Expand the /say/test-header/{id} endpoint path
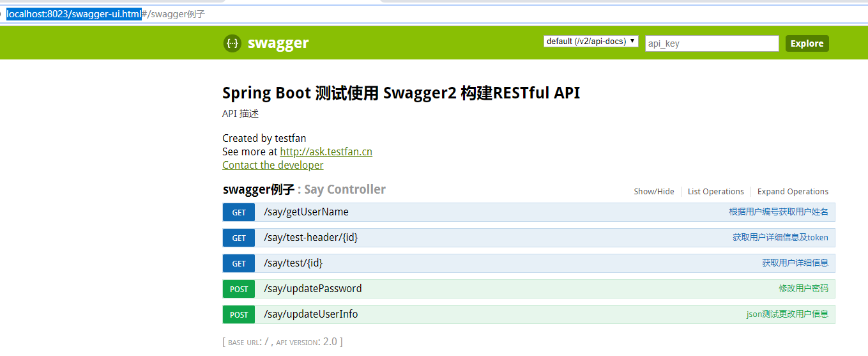Image resolution: width=868 pixels, height=356 pixels. 310,238
